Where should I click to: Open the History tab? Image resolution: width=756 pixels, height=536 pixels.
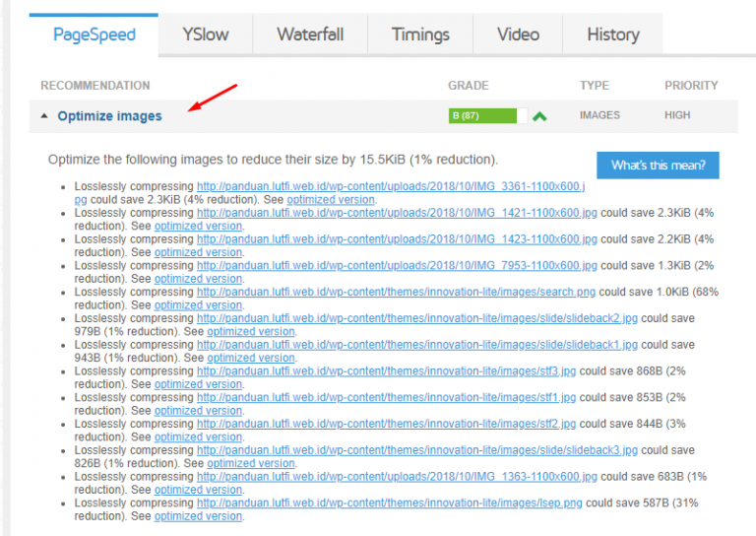click(613, 34)
